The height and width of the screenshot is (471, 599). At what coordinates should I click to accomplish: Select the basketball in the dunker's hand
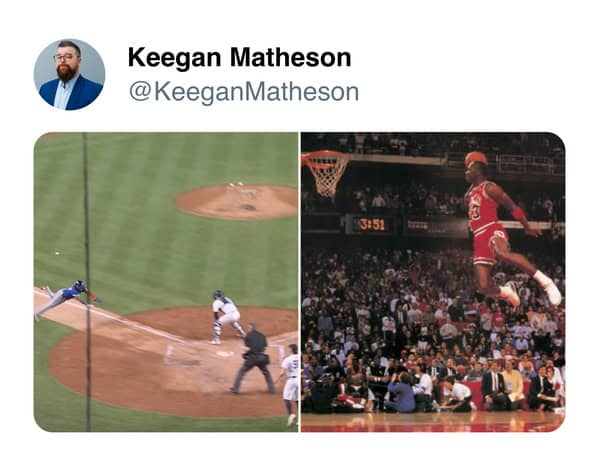[x=476, y=159]
